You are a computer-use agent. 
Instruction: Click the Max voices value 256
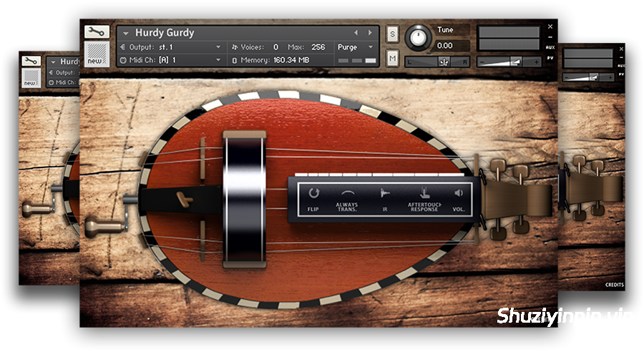[318, 47]
